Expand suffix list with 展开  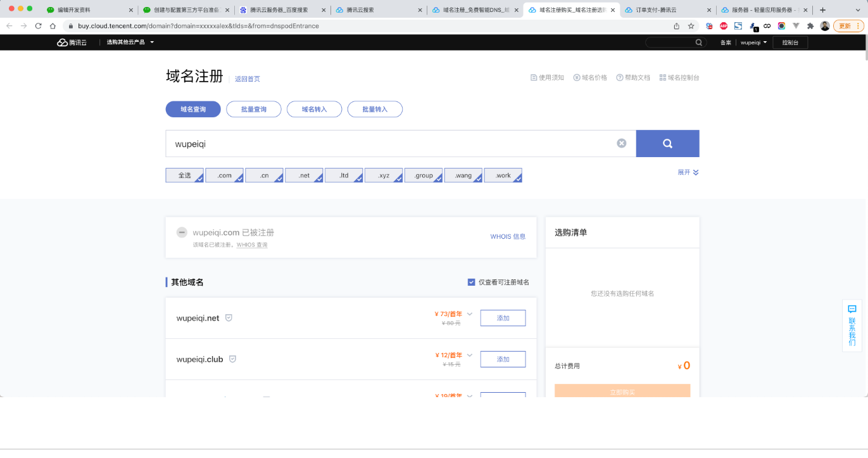pyautogui.click(x=688, y=172)
